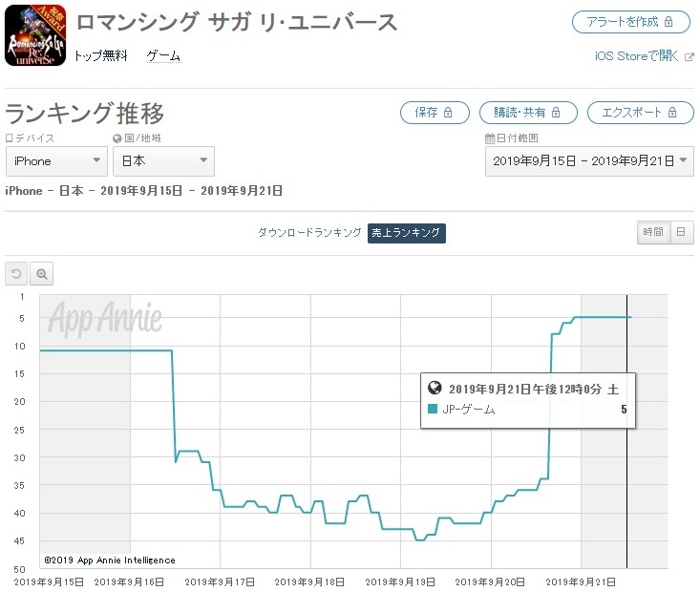700x592 pixels.
Task: Switch chart granularity to 時間
Action: tap(653, 232)
